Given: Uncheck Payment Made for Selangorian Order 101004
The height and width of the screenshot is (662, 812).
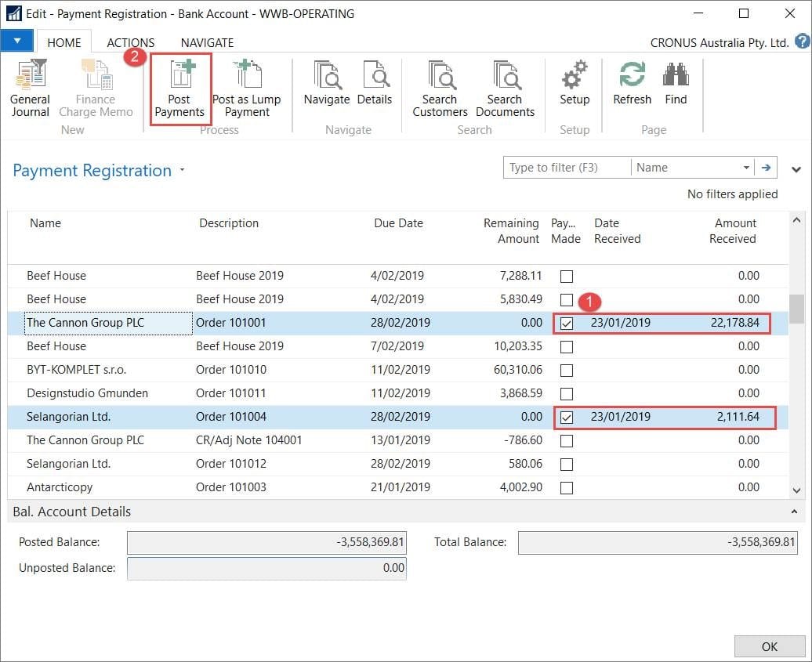Looking at the screenshot, I should point(566,416).
